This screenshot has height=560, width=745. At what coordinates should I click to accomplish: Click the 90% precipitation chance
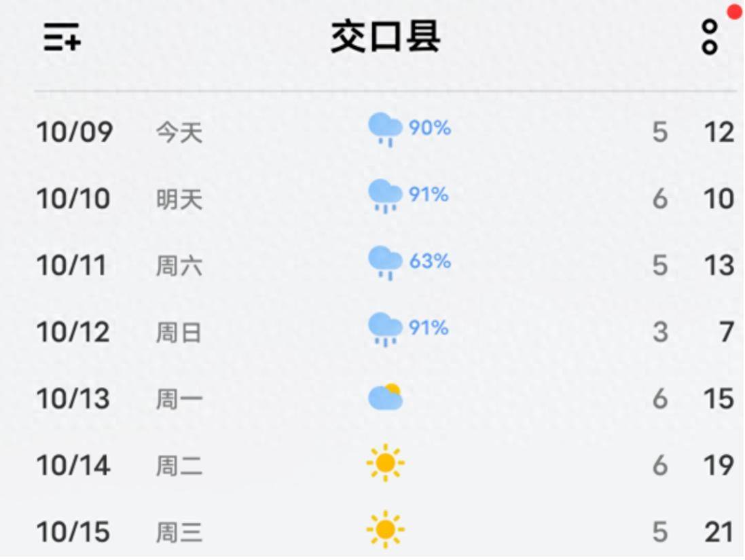pos(430,127)
